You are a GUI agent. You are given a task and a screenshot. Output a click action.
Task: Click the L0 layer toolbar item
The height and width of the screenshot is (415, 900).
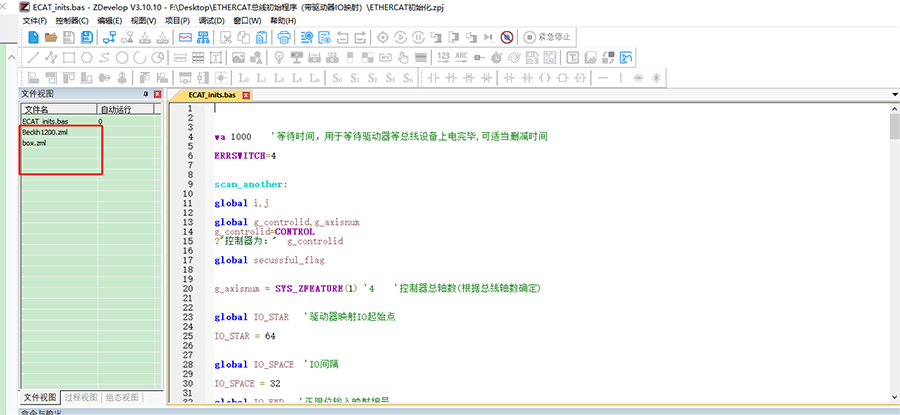[x=244, y=77]
